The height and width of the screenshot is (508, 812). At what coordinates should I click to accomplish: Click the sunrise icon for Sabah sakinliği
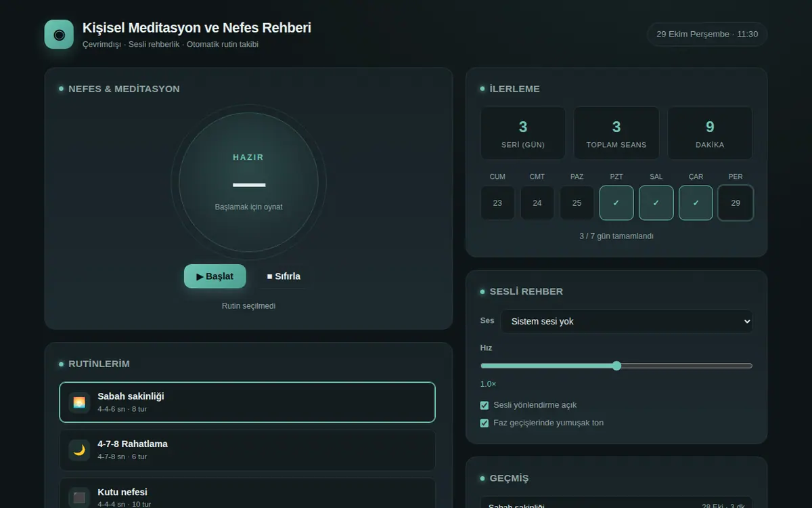[79, 402]
